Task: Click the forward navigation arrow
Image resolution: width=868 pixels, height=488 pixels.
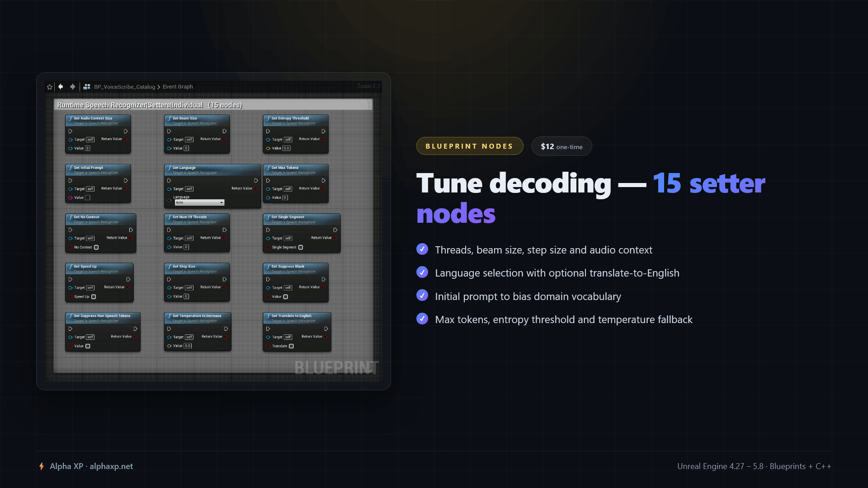Action: pos(72,87)
